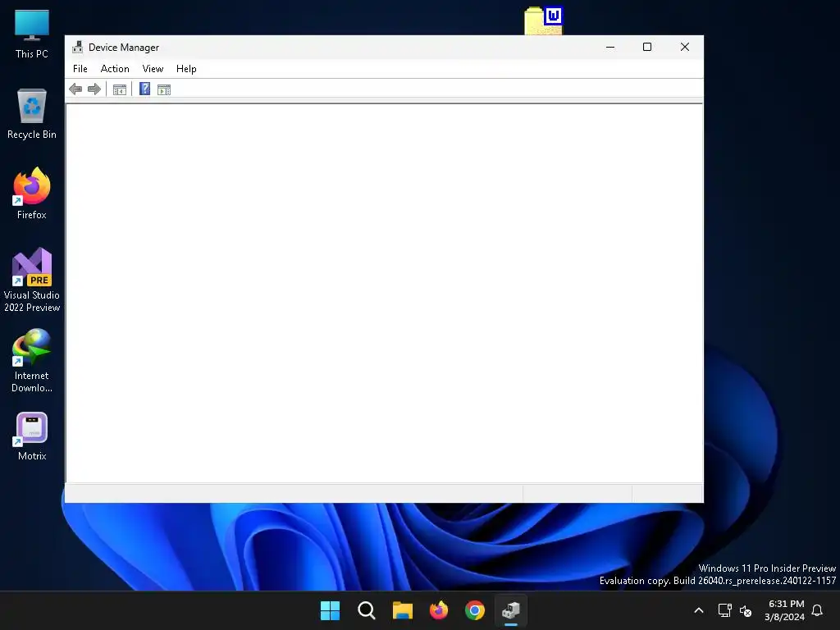Click the muted volume tray icon
Screen dimensions: 840x630
[x=745, y=610]
